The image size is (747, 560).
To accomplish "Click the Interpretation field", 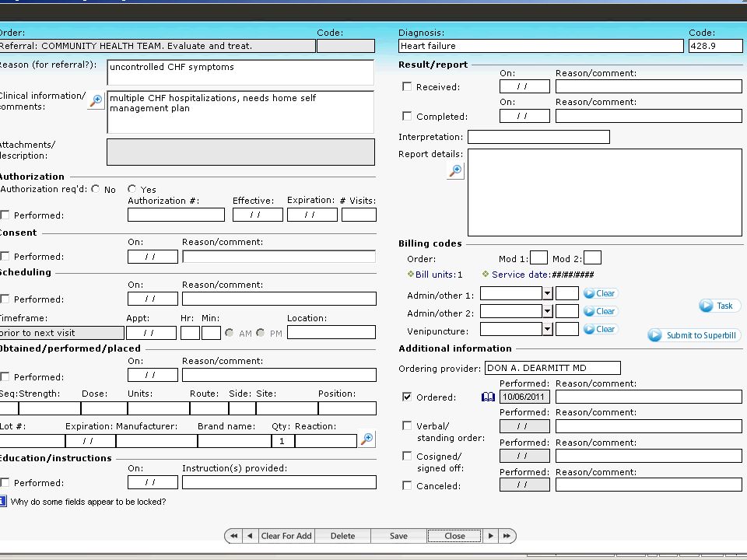I will pos(538,137).
